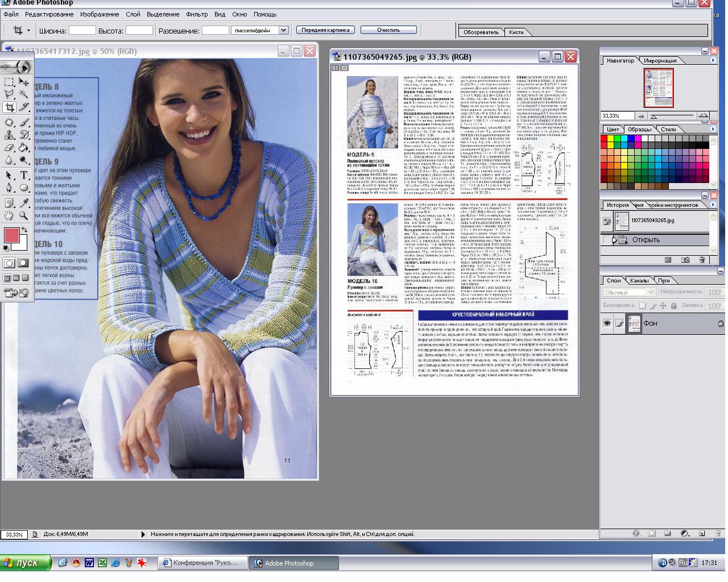Pick the Eyedropper tool
Viewport: 728px width, 582px height.
[x=24, y=203]
